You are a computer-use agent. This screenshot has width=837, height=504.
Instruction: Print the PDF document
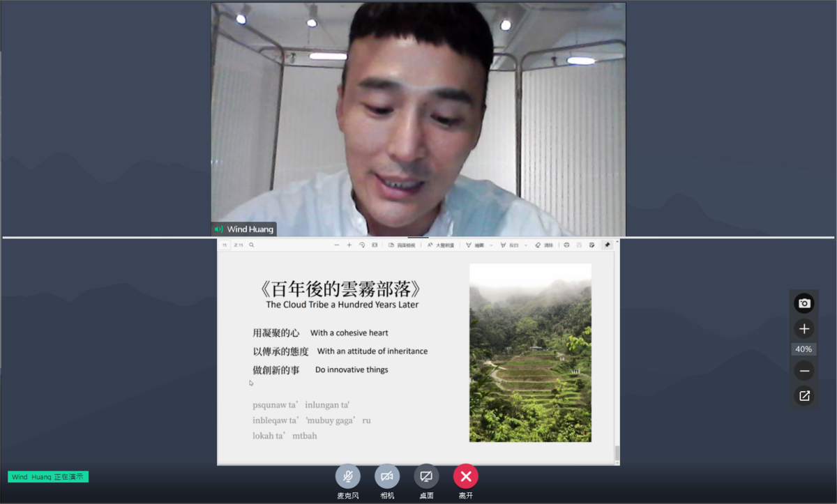click(x=566, y=245)
